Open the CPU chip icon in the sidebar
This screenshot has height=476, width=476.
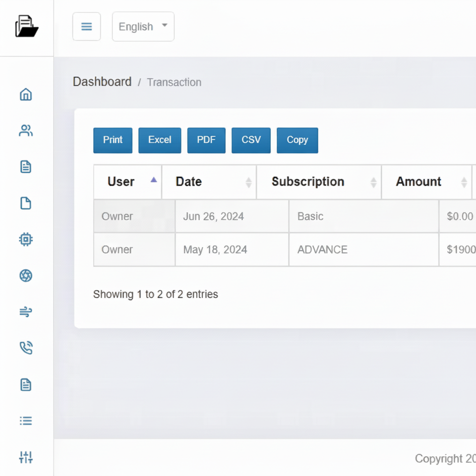coord(26,239)
